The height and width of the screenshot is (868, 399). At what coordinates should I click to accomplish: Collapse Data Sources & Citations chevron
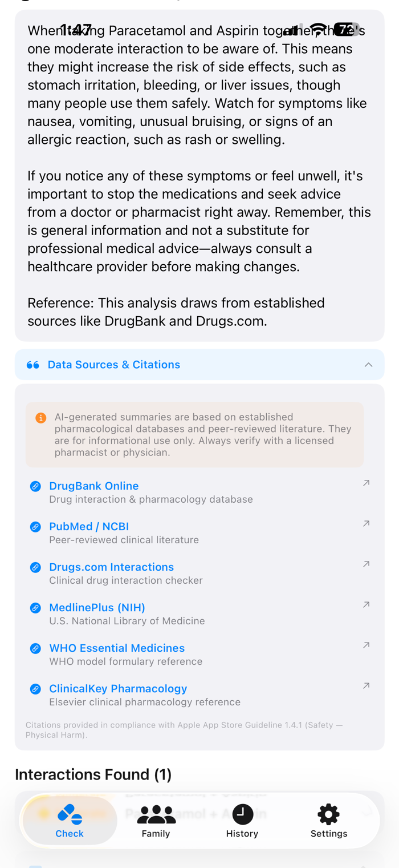click(368, 365)
